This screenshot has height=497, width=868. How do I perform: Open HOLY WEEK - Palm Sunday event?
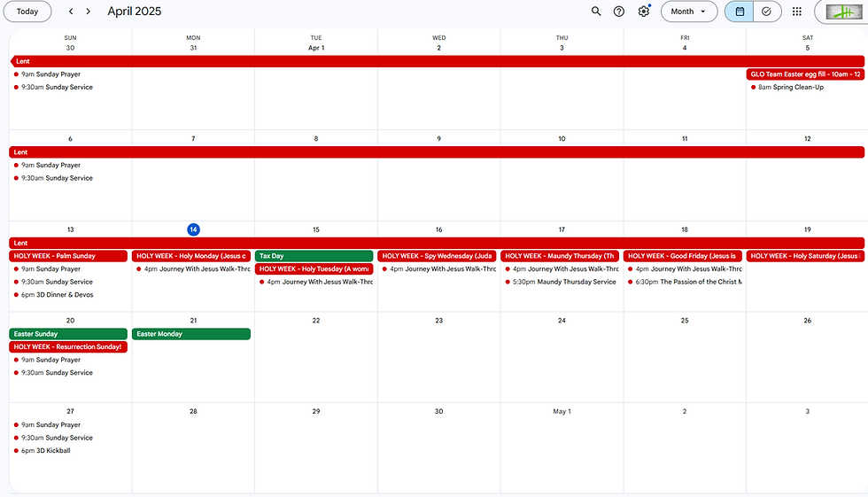69,256
